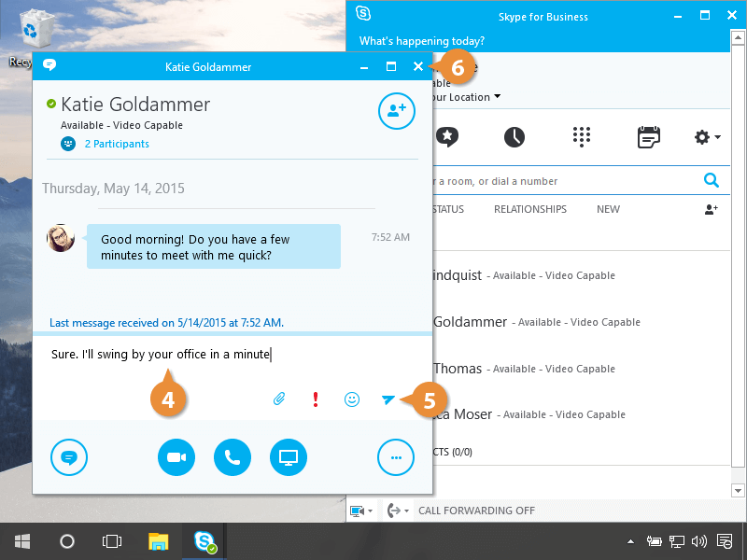The width and height of the screenshot is (747, 560).
Task: Expand the settings gear dropdown
Action: [x=707, y=137]
